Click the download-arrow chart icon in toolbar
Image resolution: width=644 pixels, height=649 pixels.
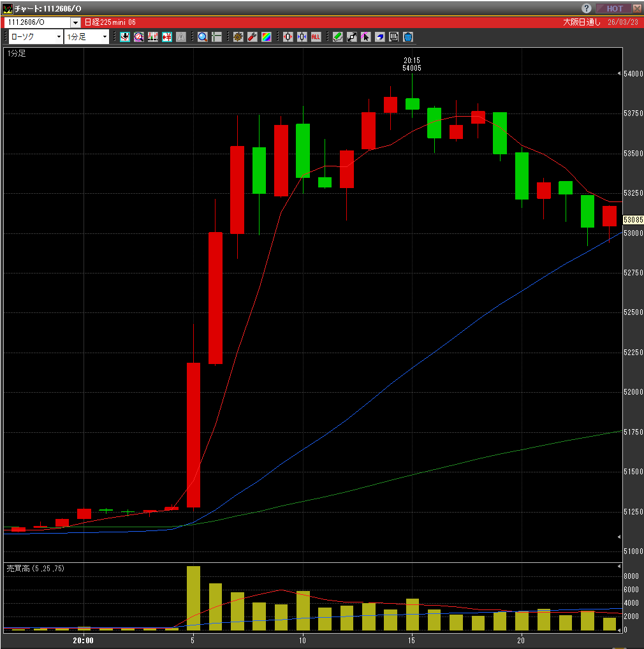124,37
